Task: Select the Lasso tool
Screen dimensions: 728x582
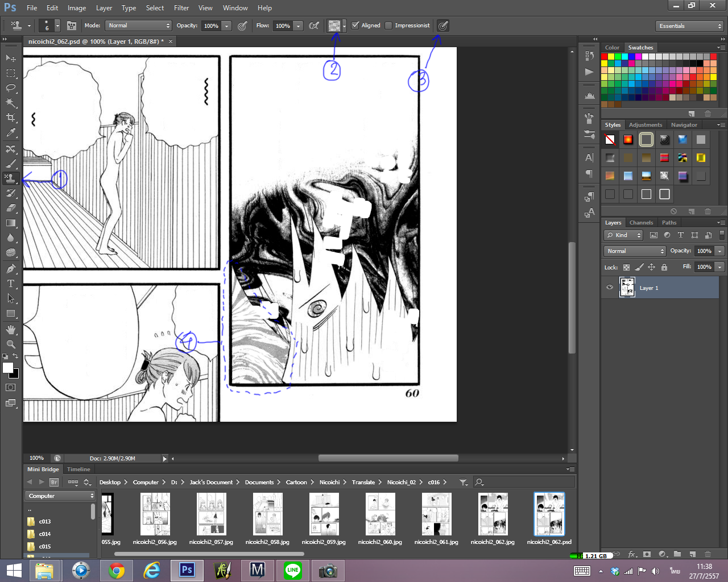Action: pyautogui.click(x=11, y=88)
